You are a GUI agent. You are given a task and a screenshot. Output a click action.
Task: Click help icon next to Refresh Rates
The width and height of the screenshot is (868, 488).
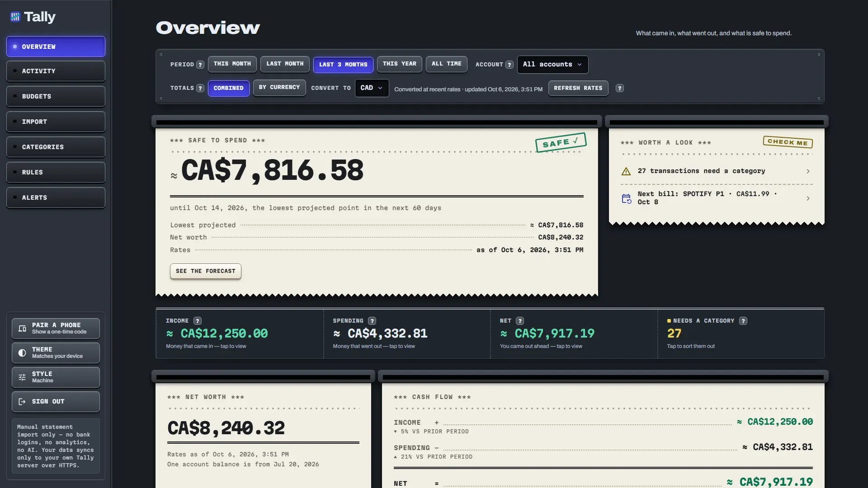click(620, 88)
